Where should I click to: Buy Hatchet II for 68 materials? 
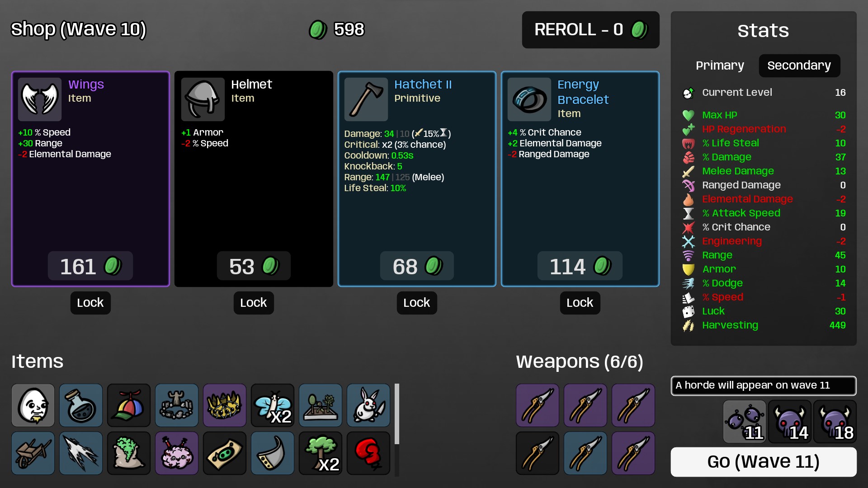(x=417, y=266)
